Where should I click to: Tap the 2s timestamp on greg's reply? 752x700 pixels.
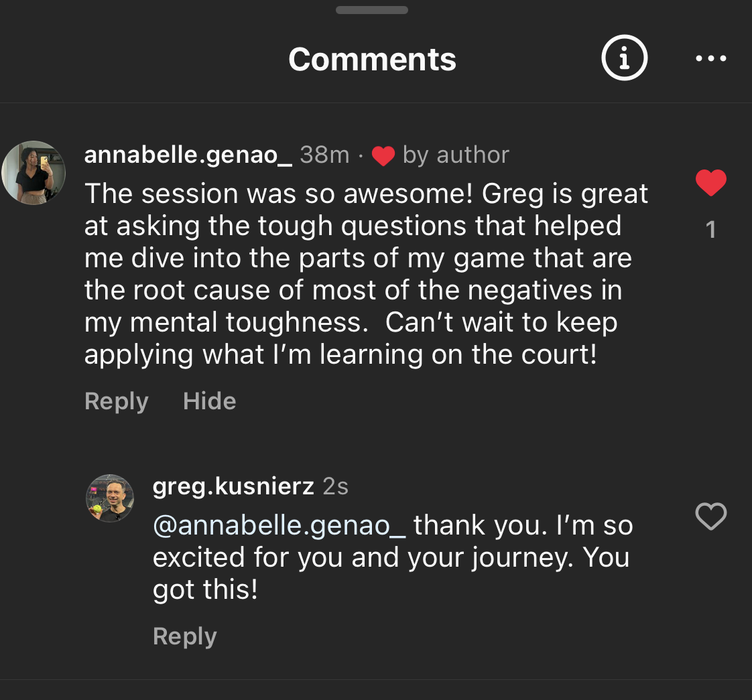coord(335,486)
